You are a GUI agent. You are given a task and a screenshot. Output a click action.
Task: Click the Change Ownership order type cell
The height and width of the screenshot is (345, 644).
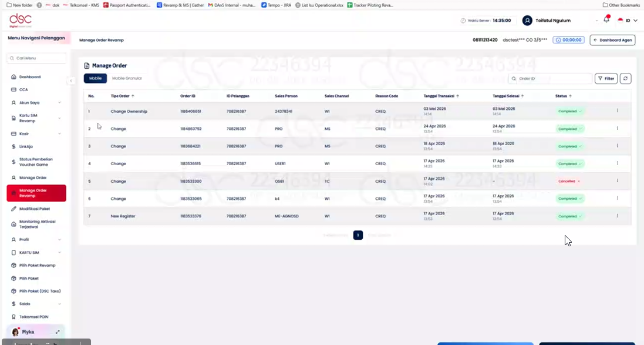pos(129,112)
